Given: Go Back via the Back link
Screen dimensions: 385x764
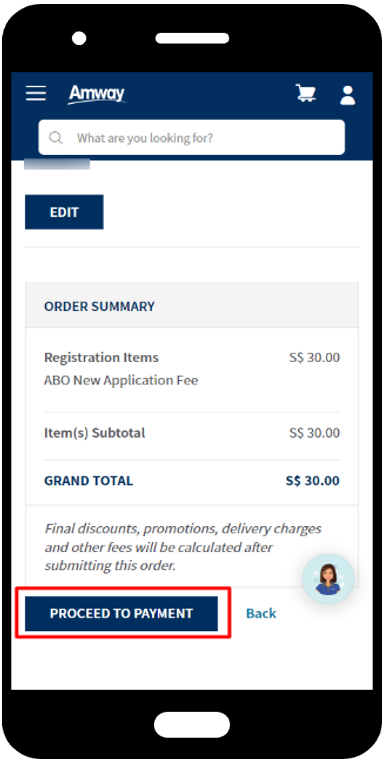Looking at the screenshot, I should [x=261, y=613].
